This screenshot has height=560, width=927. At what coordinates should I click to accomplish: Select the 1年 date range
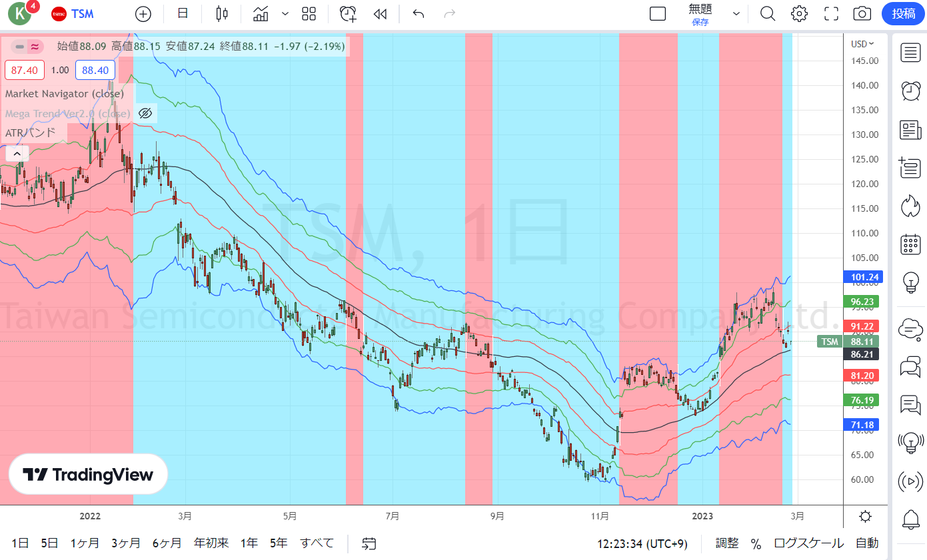click(x=249, y=543)
